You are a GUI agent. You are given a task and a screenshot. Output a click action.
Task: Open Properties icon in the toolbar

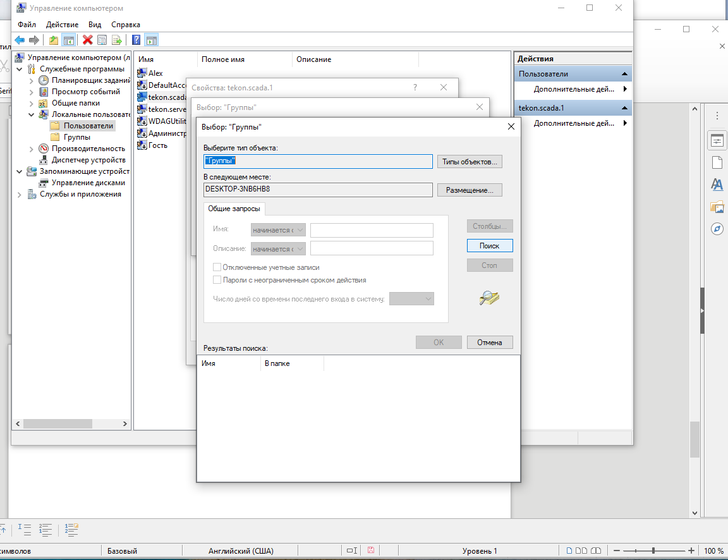[x=102, y=40]
